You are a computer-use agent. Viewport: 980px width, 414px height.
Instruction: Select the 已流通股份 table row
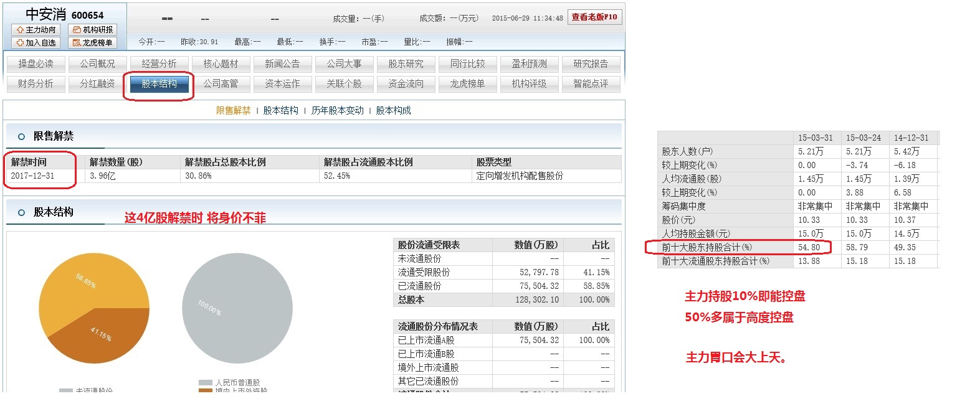tap(503, 286)
